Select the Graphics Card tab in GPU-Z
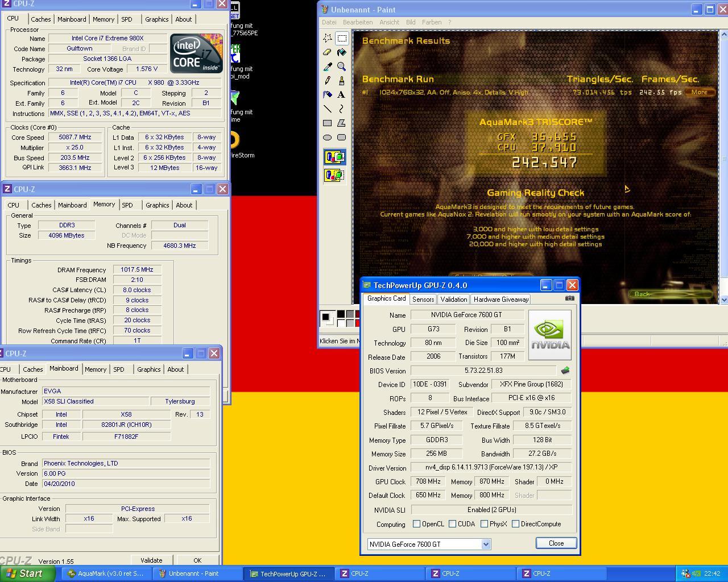 click(x=387, y=298)
